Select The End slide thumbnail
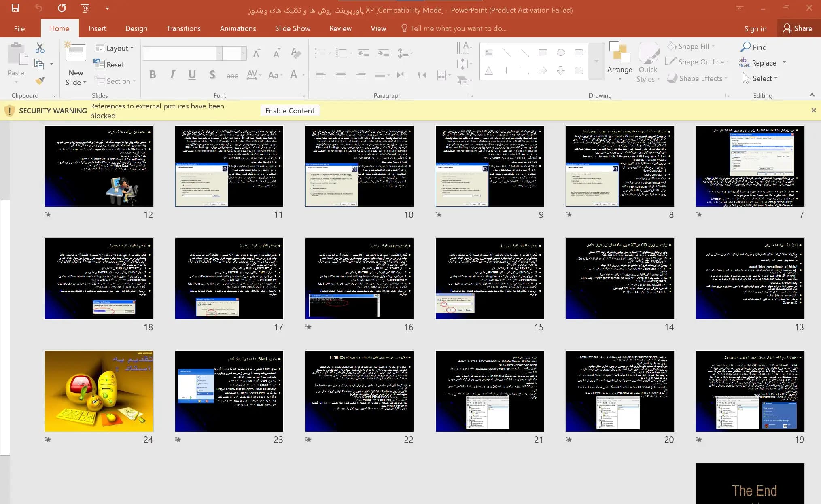The width and height of the screenshot is (821, 504). tap(750, 483)
